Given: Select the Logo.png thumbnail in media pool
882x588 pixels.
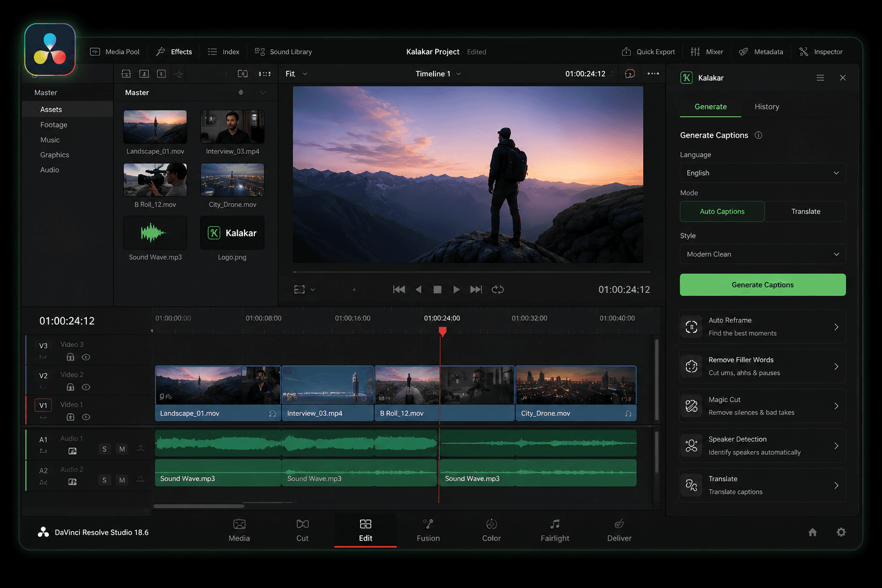Looking at the screenshot, I should [233, 233].
